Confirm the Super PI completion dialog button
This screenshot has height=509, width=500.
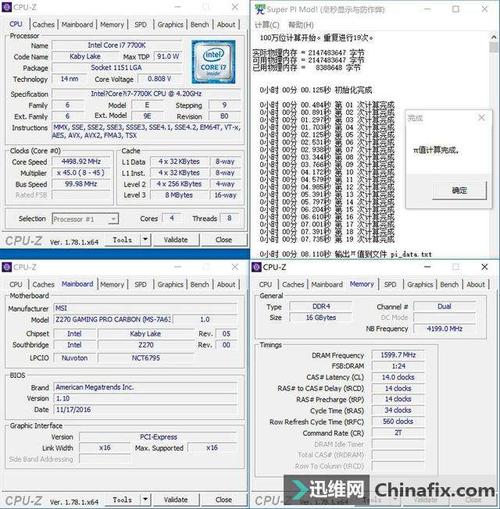[459, 190]
